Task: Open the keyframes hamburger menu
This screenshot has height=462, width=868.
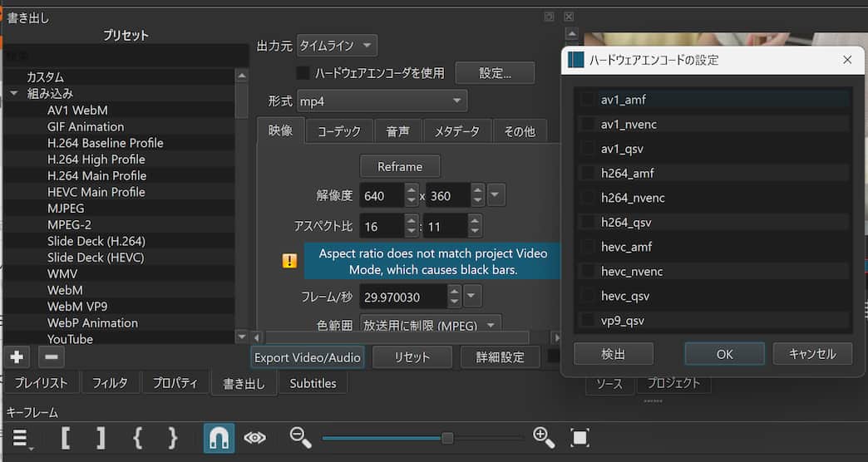Action: coord(20,438)
